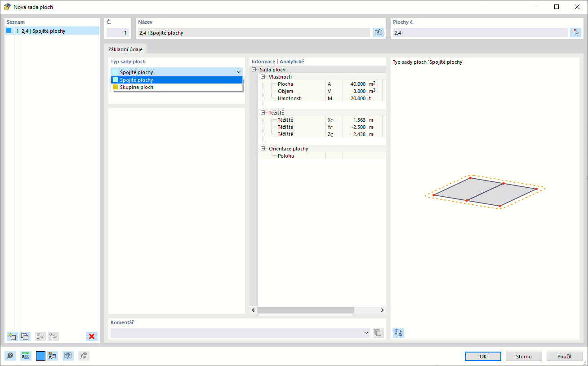Click the 'Plochy č.' input field
Screen dimensions: 588x366
(480, 33)
